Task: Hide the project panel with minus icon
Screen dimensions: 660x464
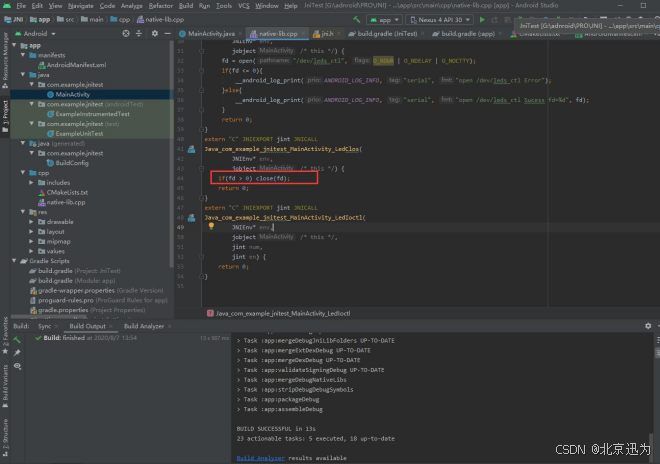Action: (x=168, y=33)
